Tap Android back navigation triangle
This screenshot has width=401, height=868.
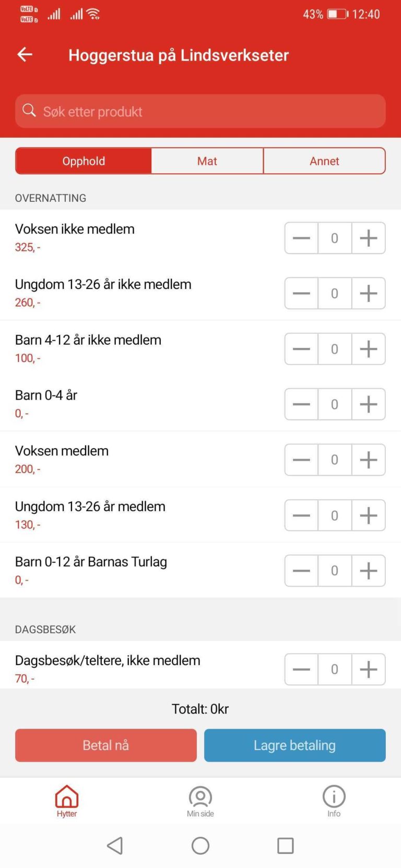point(115,846)
